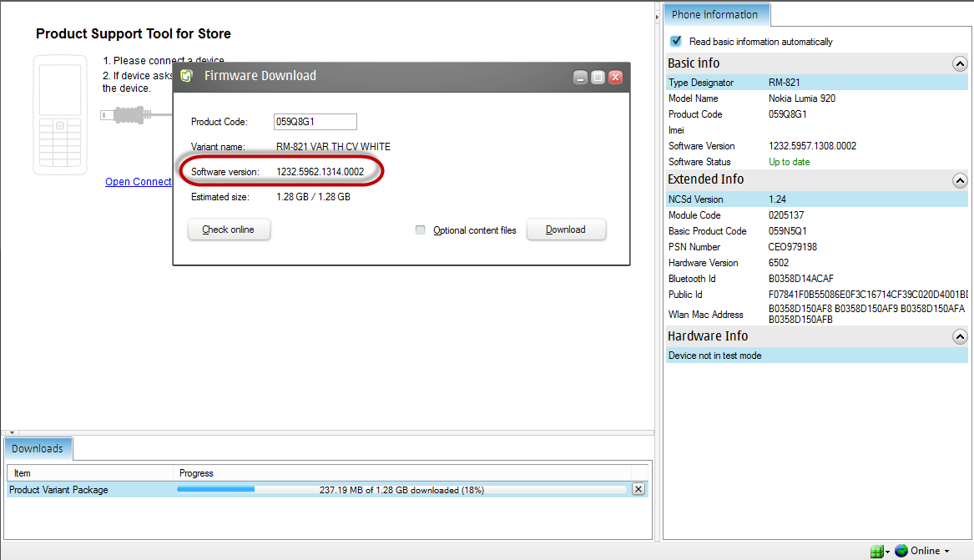This screenshot has width=974, height=560.
Task: Click the Product Code value 059Q8G1 in Basic info
Action: [788, 114]
